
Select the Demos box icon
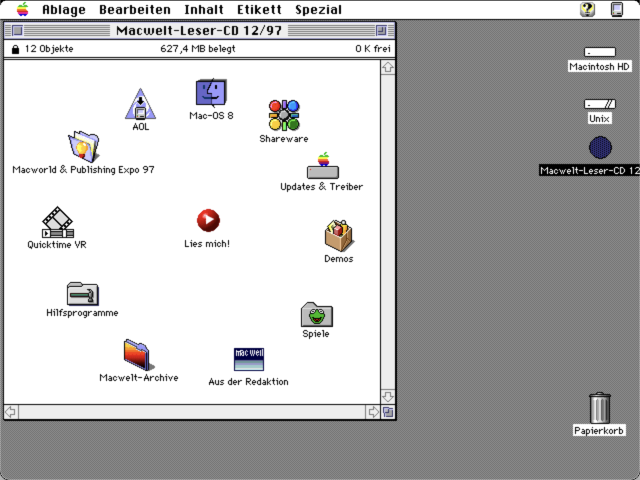(x=339, y=236)
